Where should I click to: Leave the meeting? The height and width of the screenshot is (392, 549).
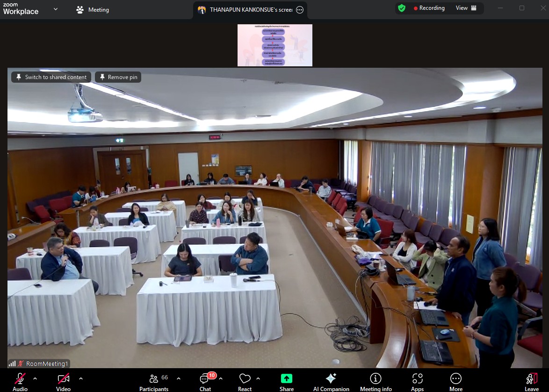(x=532, y=382)
